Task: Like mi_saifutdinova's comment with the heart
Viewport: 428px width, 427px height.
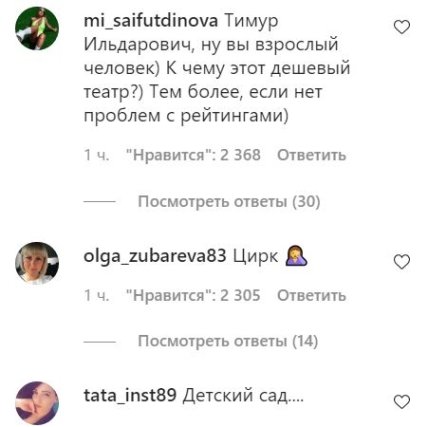Action: point(402,27)
